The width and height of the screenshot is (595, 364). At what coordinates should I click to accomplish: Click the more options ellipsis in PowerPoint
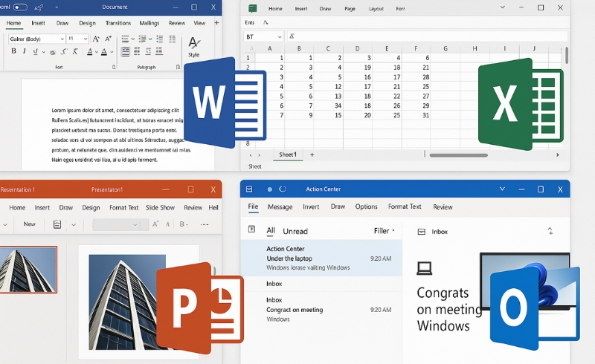205,224
